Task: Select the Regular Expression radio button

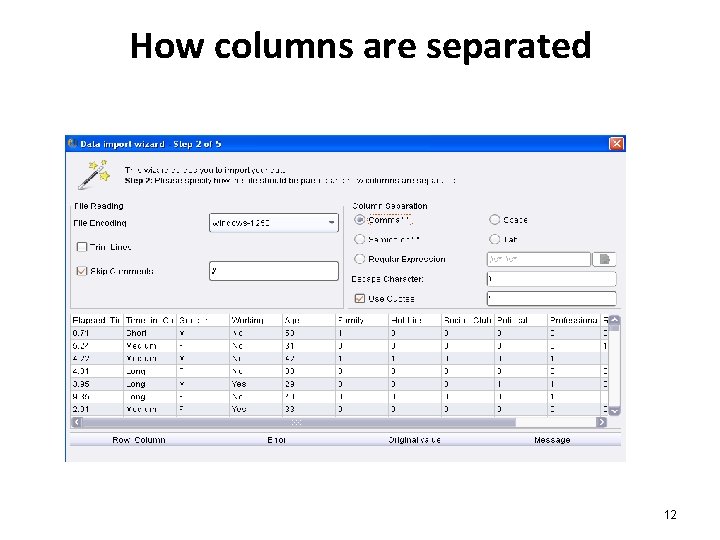Action: (x=360, y=259)
